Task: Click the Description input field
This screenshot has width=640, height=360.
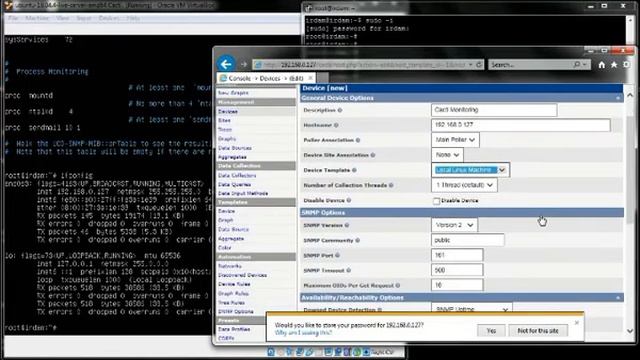Action: (x=494, y=110)
